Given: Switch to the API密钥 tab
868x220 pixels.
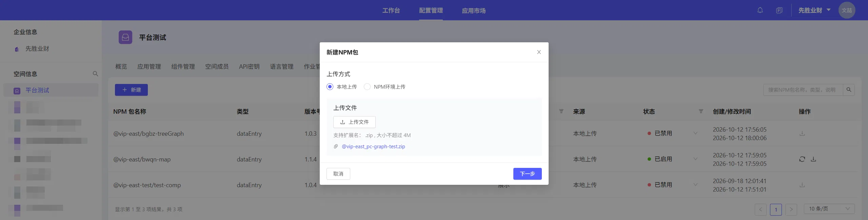Looking at the screenshot, I should (x=249, y=67).
